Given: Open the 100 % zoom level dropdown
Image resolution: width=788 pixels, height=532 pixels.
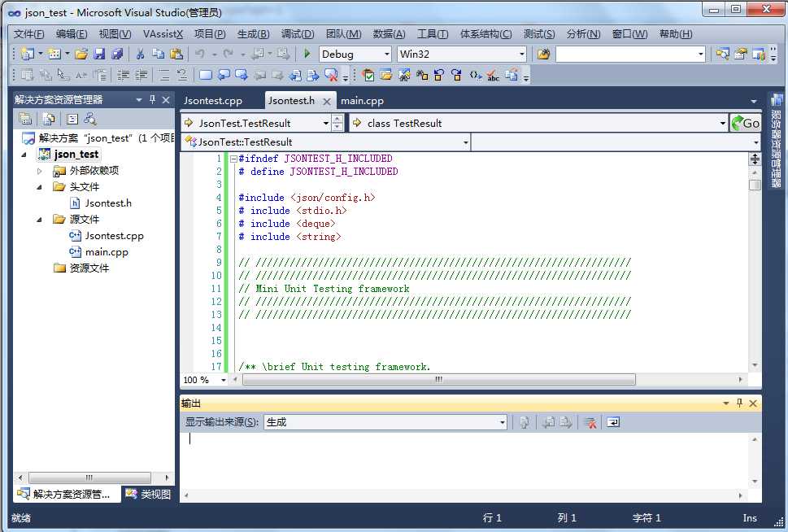Looking at the screenshot, I should [223, 380].
